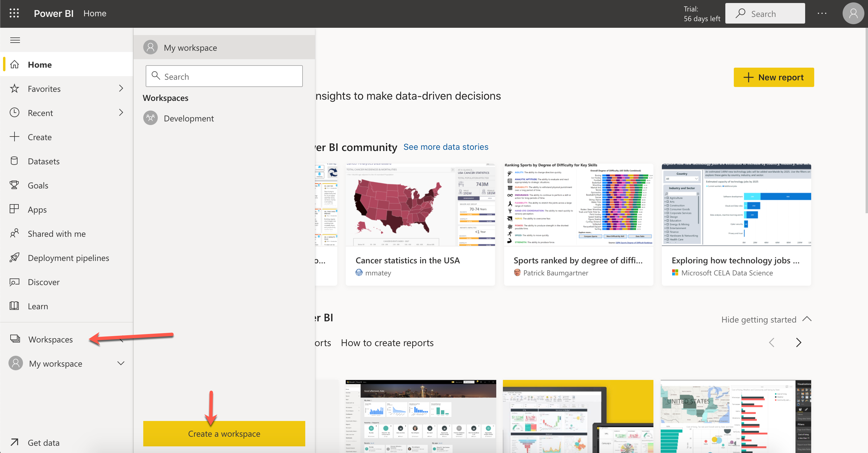This screenshot has height=453, width=868.
Task: Click the Favorites icon in sidebar
Action: [x=15, y=88]
